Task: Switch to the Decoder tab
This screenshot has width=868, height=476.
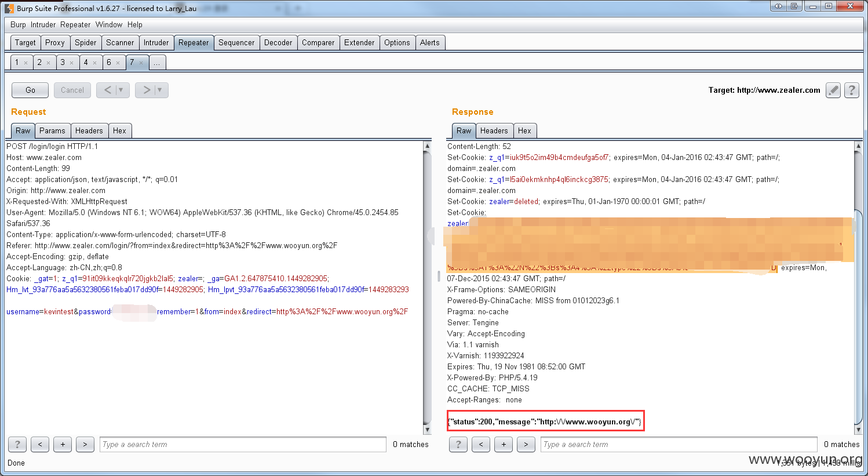Action: click(x=278, y=42)
